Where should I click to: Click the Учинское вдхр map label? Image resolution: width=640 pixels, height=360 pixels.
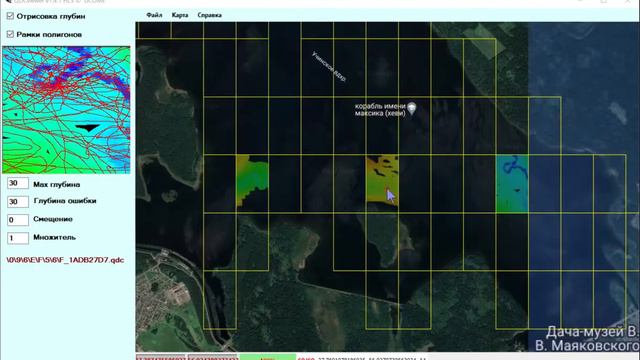coord(329,66)
